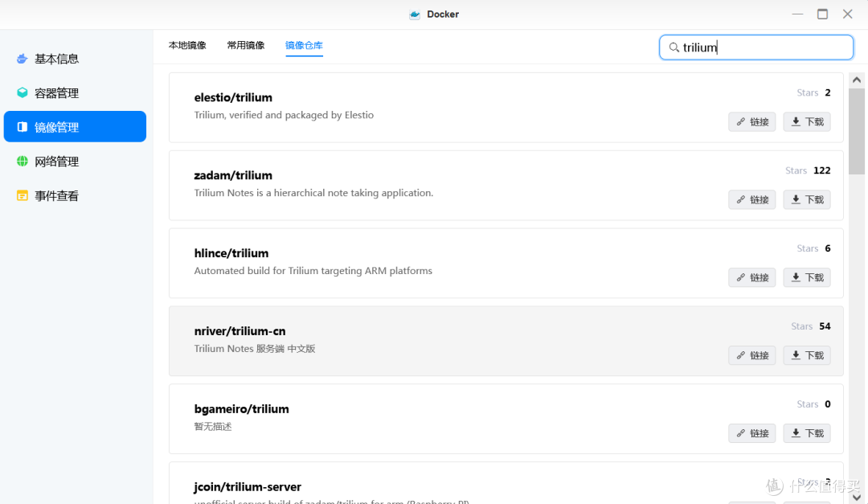The height and width of the screenshot is (504, 868).
Task: Download the bgameiro/trilium image
Action: [807, 433]
